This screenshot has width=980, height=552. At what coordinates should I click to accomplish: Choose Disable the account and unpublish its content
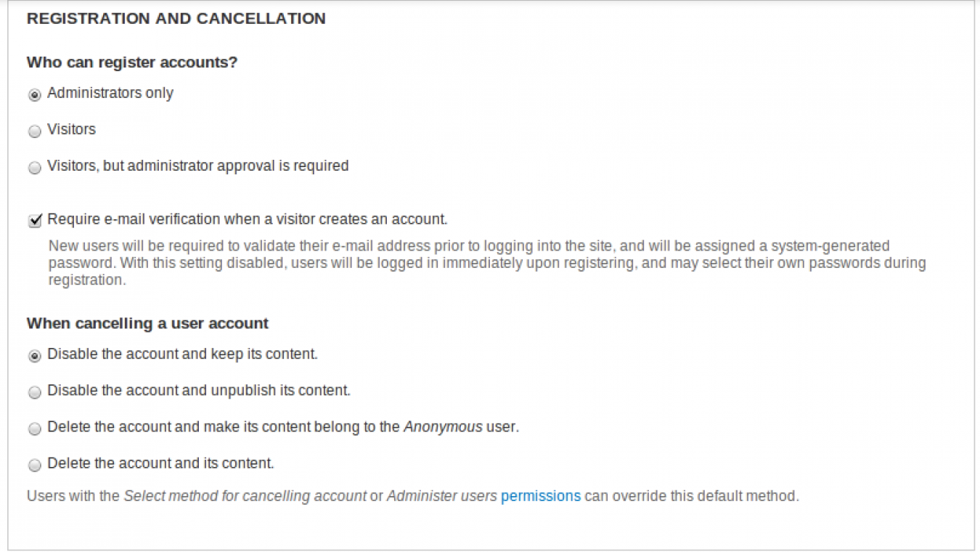[33, 391]
